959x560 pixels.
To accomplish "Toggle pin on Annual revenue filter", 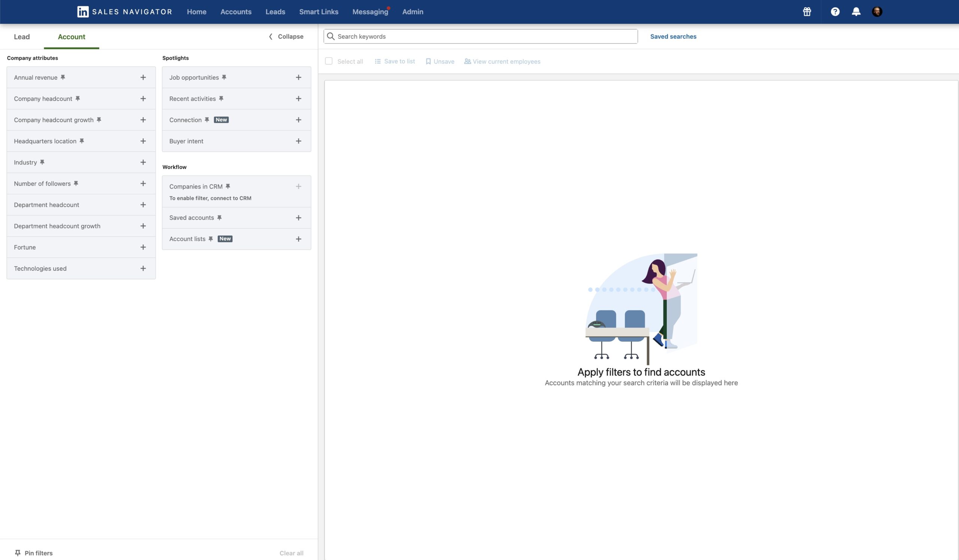I will point(63,77).
